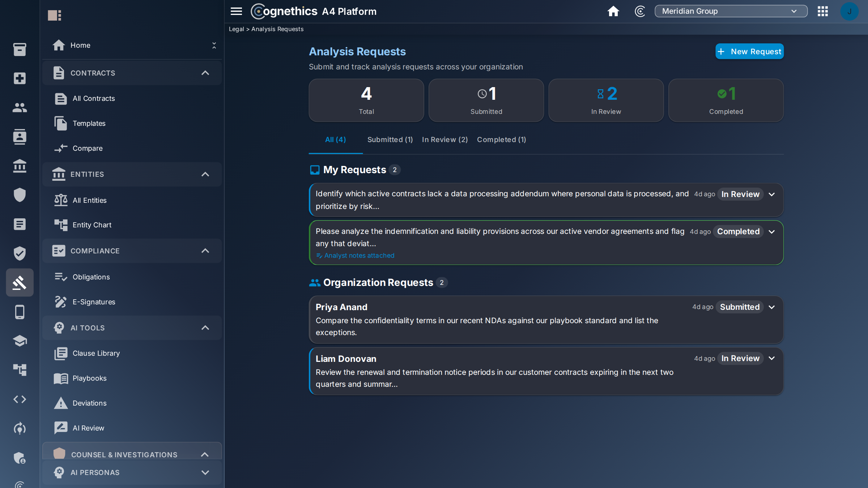Switch to the Completed (1) tab
868x488 pixels.
[501, 140]
